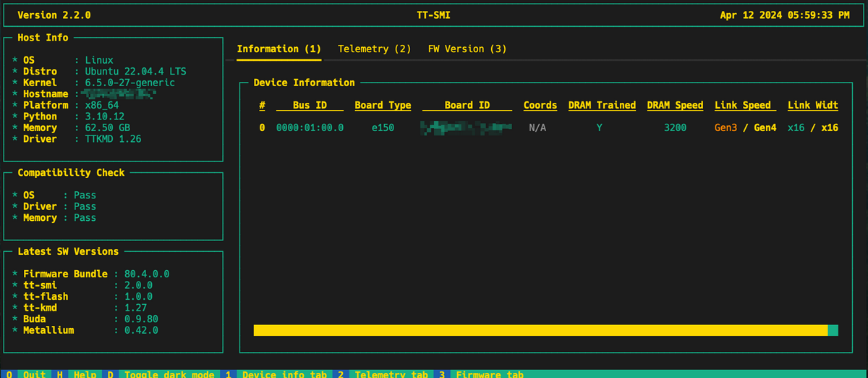This screenshot has width=868, height=378.
Task: Select Firmware tab footer shortcut
Action: (490, 374)
